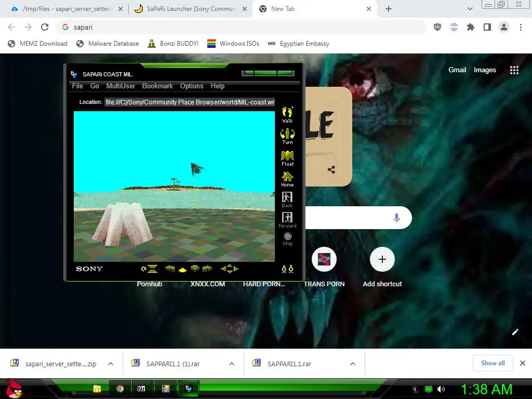Click the four-way directional pad in SAPARi
This screenshot has width=532, height=399.
click(x=230, y=269)
